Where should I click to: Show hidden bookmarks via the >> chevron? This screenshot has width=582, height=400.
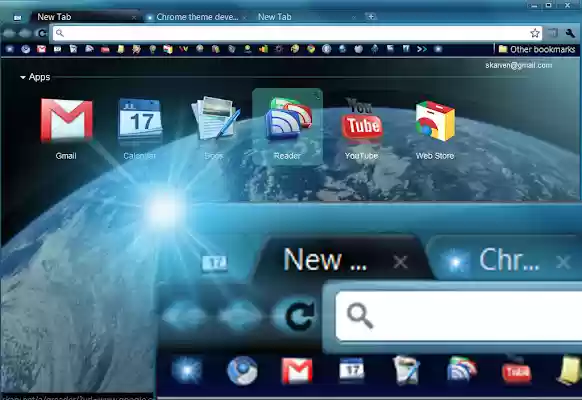coord(422,49)
